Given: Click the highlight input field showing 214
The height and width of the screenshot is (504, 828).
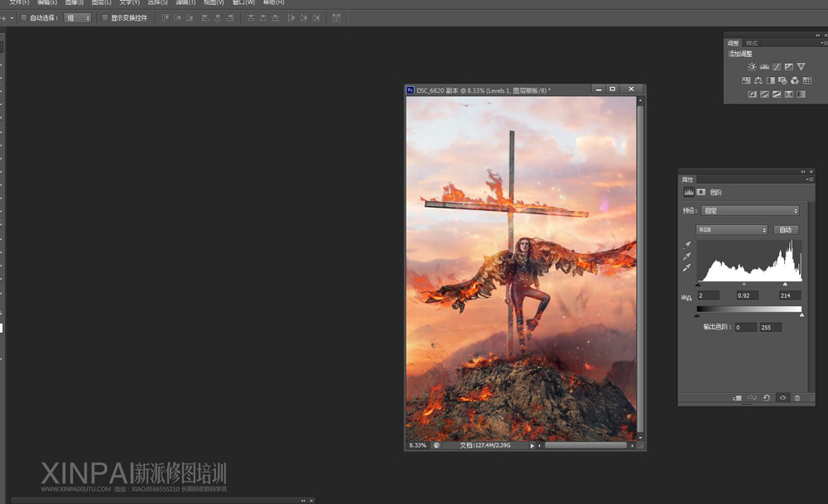Looking at the screenshot, I should 790,295.
